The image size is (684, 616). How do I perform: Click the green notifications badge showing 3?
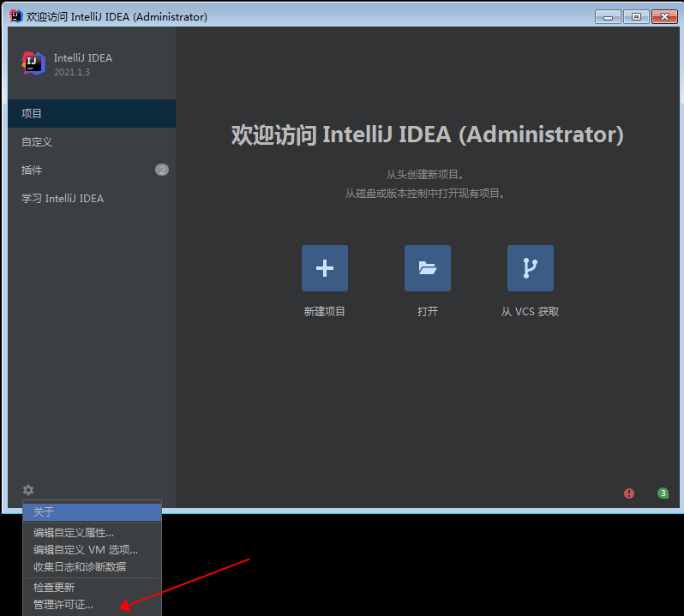663,493
